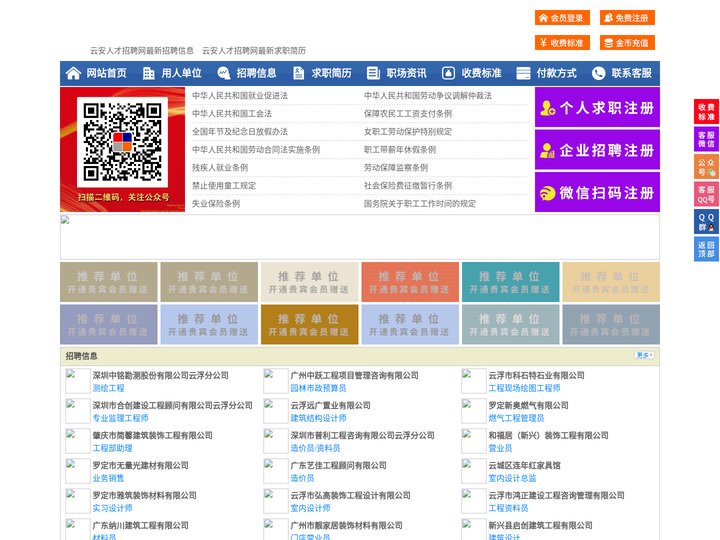Click red 收费标准 floating sidebar icon
The height and width of the screenshot is (540, 720).
point(706,112)
